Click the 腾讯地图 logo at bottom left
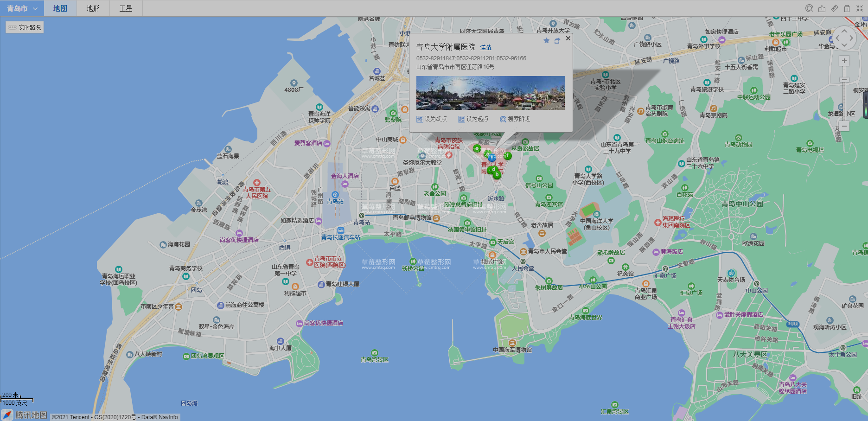868x421 pixels. coord(25,415)
